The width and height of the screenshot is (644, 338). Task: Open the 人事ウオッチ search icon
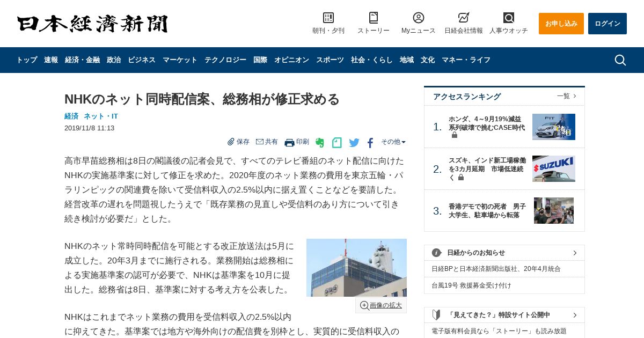(x=509, y=18)
